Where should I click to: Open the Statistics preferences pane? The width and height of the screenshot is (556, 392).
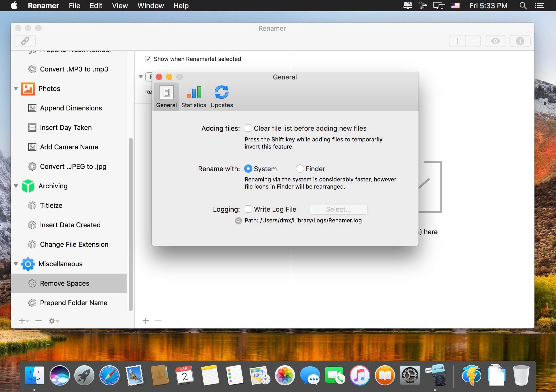point(194,97)
